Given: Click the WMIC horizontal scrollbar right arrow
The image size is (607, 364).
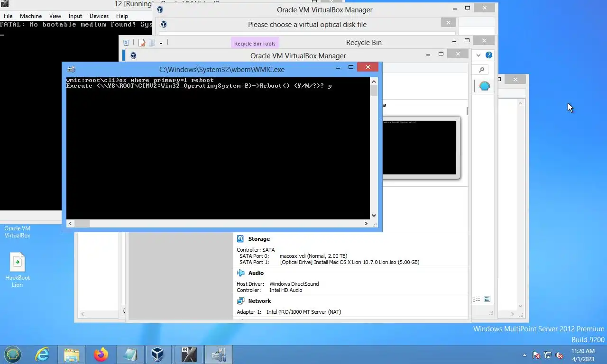Looking at the screenshot, I should [366, 223].
